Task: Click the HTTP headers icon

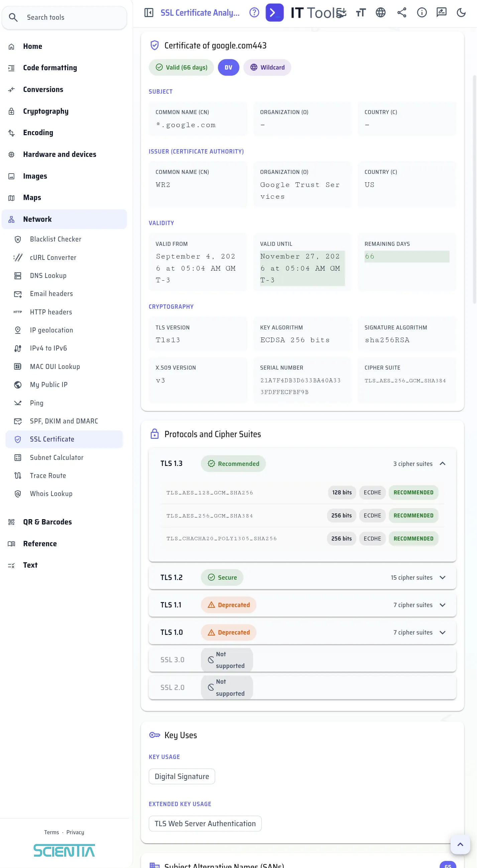Action: (18, 312)
